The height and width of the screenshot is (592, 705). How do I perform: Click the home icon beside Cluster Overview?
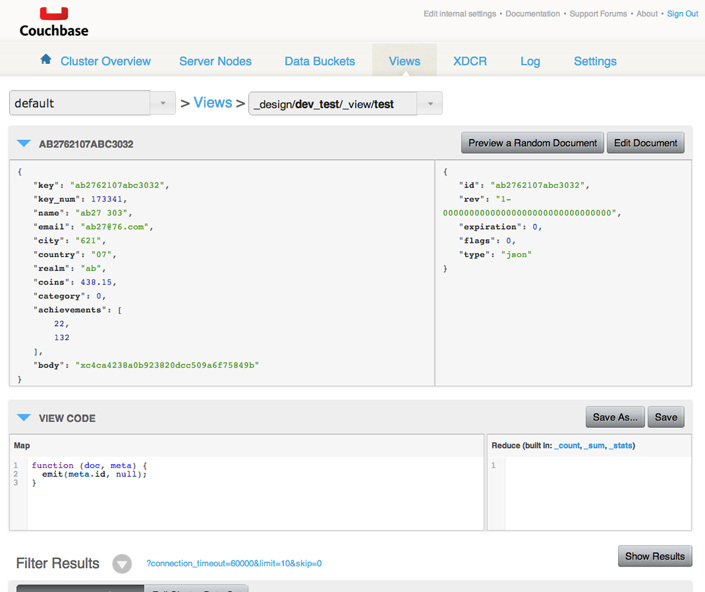45,59
